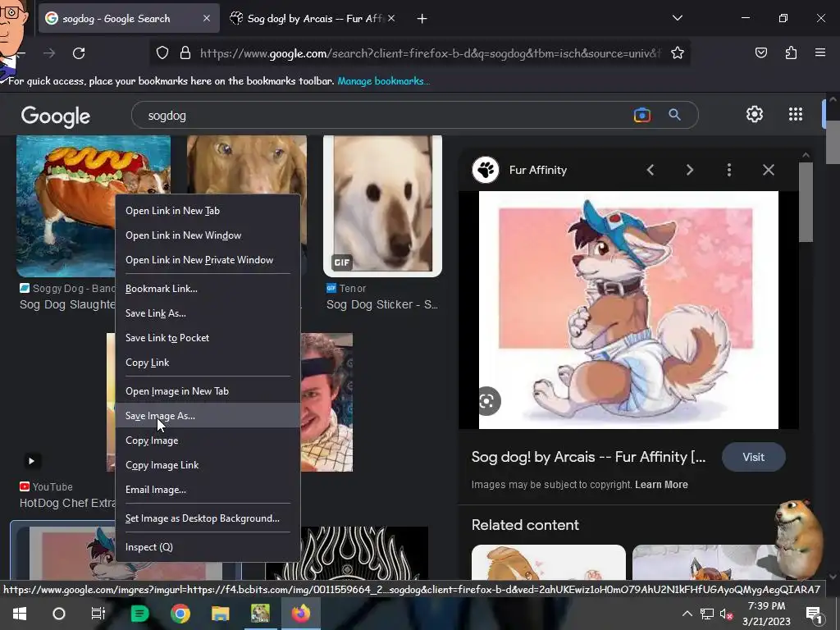This screenshot has height=630, width=840.
Task: Open a new tab
Action: pyautogui.click(x=422, y=19)
